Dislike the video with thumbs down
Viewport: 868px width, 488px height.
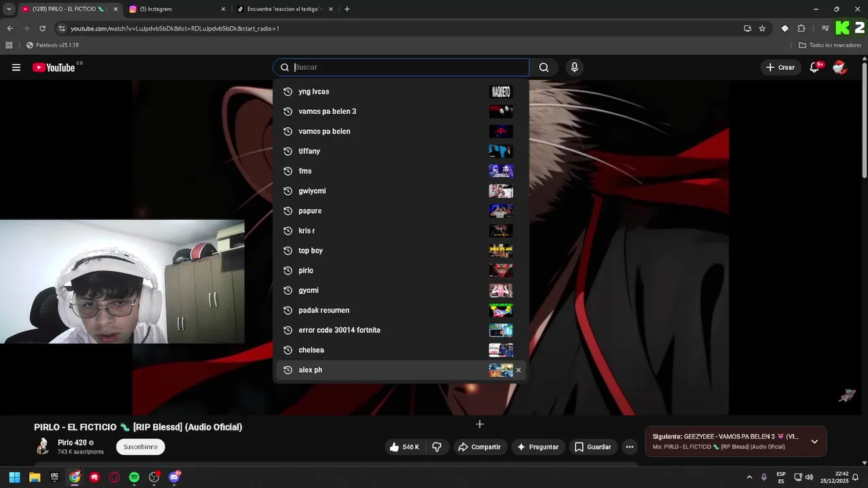[437, 447]
